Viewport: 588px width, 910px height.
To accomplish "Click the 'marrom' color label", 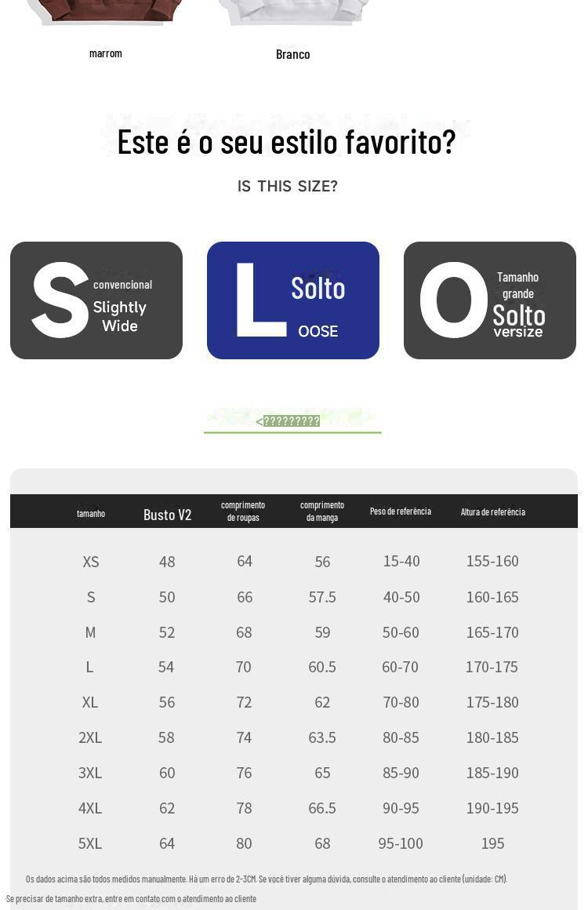I will pos(106,53).
